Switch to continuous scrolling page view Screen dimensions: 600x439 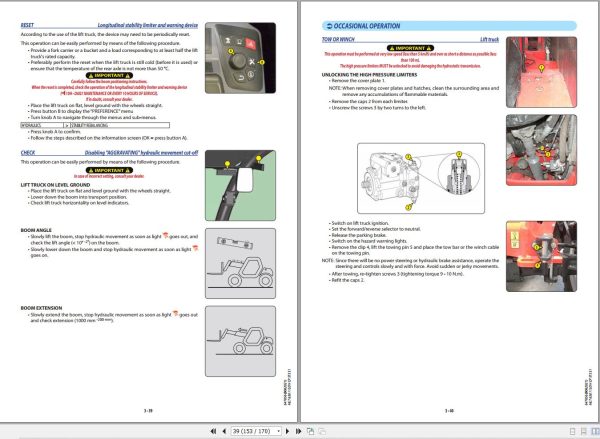pyautogui.click(x=584, y=431)
